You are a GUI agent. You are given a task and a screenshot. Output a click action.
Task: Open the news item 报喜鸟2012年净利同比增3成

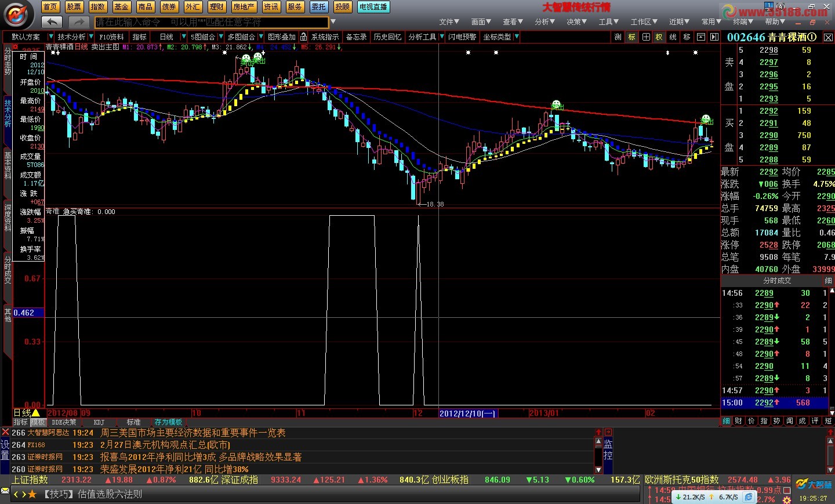pos(201,457)
